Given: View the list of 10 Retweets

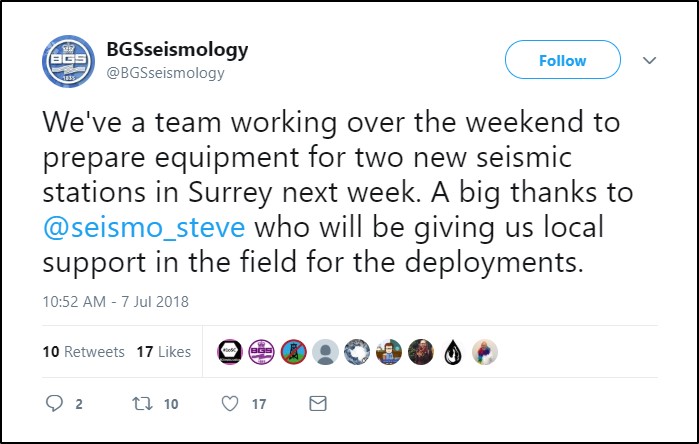Looking at the screenshot, I should [x=83, y=352].
